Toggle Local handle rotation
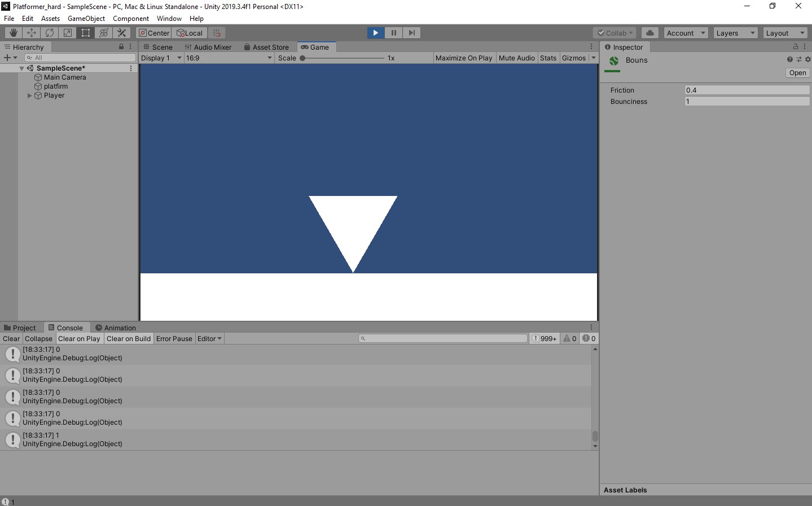The image size is (812, 506). click(190, 33)
